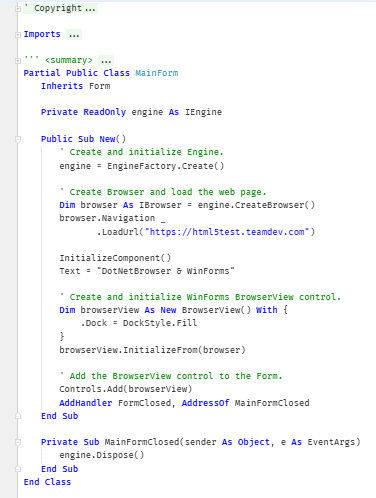Expand the collapsed Copyright comment block
Image resolution: width=376 pixels, height=498 pixels.
pyautogui.click(x=18, y=9)
